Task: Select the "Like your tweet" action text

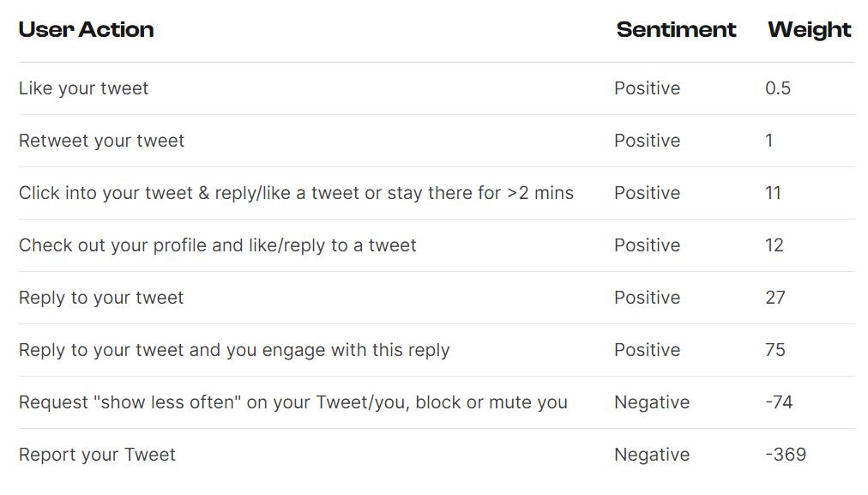Action: coord(83,88)
